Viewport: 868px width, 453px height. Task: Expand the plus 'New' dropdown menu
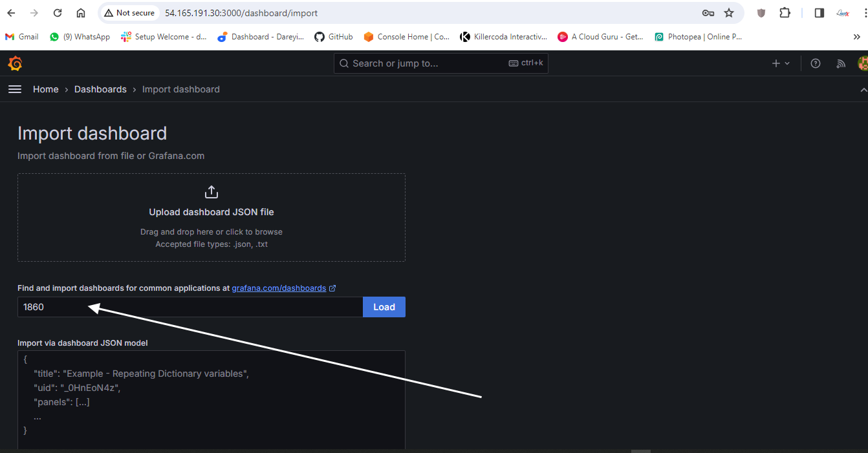pos(781,63)
